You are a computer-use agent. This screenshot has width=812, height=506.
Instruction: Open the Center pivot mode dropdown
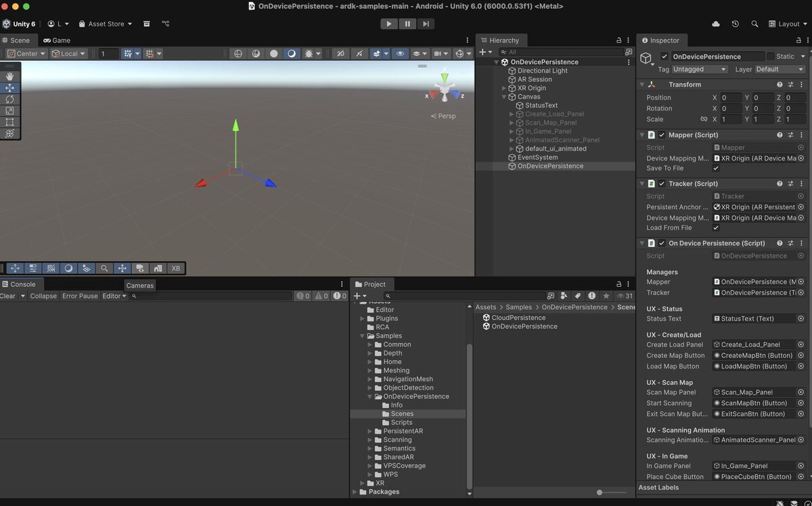point(26,53)
